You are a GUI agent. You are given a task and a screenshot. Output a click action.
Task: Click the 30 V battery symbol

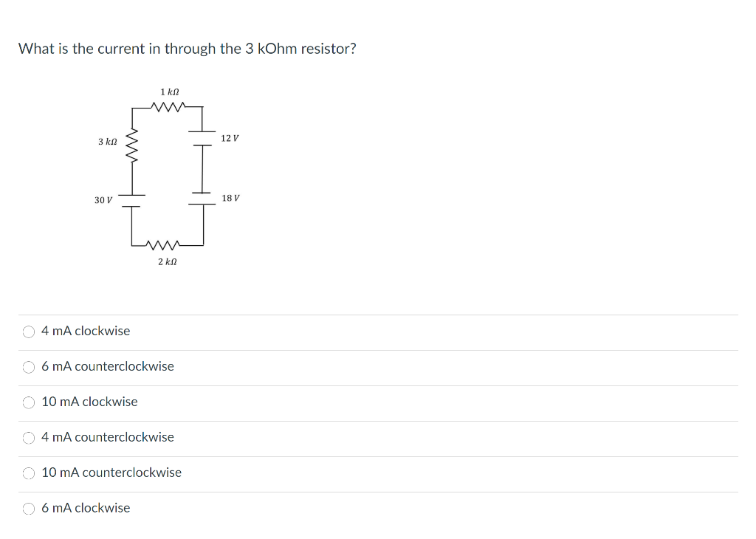point(131,201)
